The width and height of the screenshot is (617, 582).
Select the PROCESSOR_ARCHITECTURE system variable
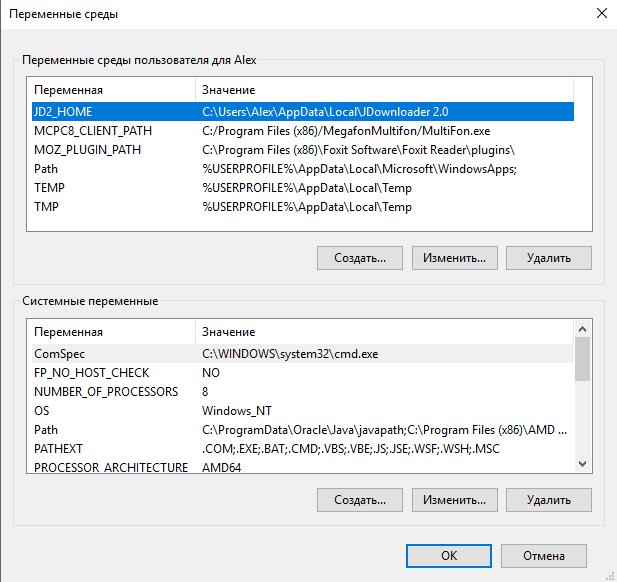(x=110, y=467)
